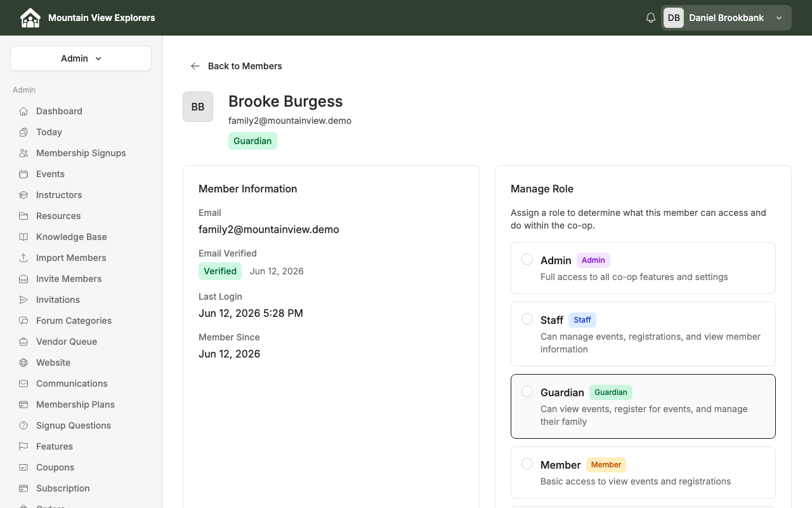
Task: Click the Membership Plans card icon
Action: (x=23, y=404)
